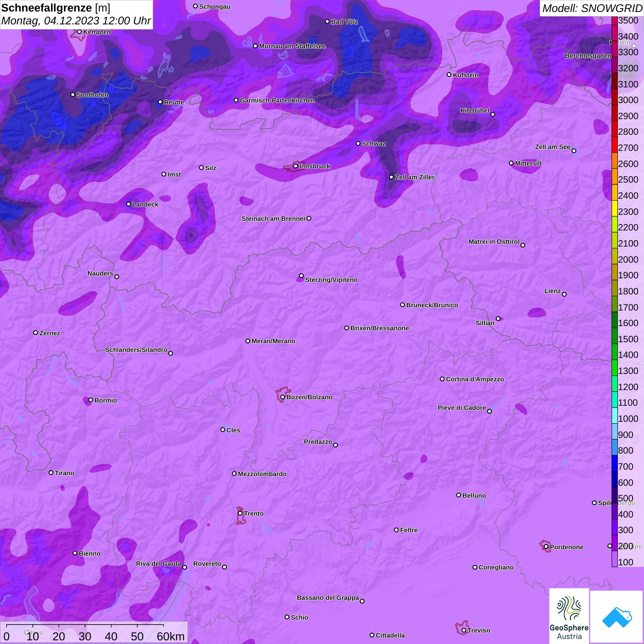Image resolution: width=644 pixels, height=644 pixels.
Task: Click the Kitzbühel location dot
Action: 493,114
